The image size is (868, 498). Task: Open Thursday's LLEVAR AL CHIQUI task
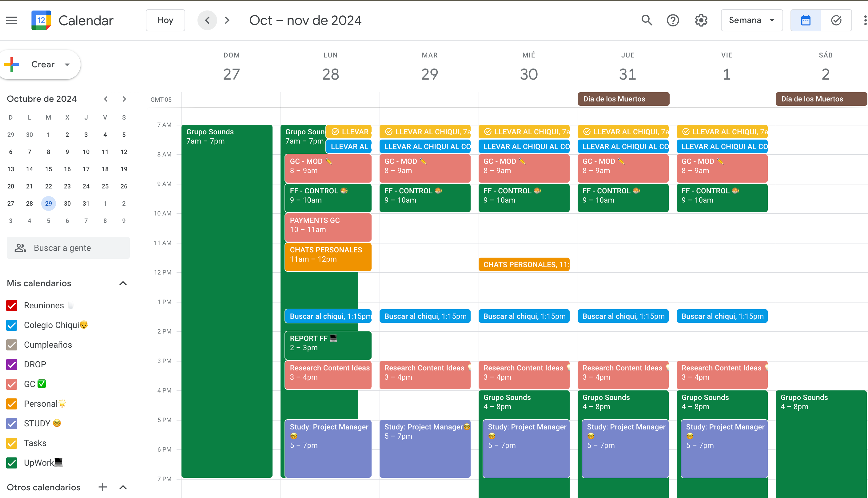(x=623, y=132)
